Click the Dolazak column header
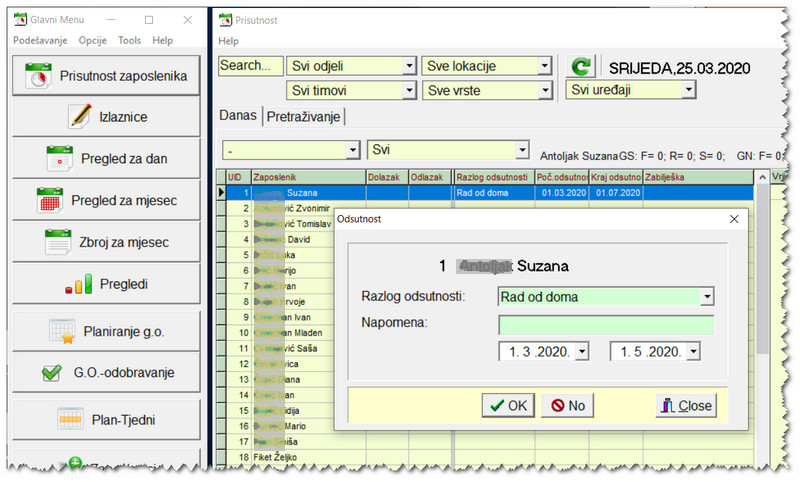Image resolution: width=800 pixels, height=482 pixels. (x=387, y=177)
